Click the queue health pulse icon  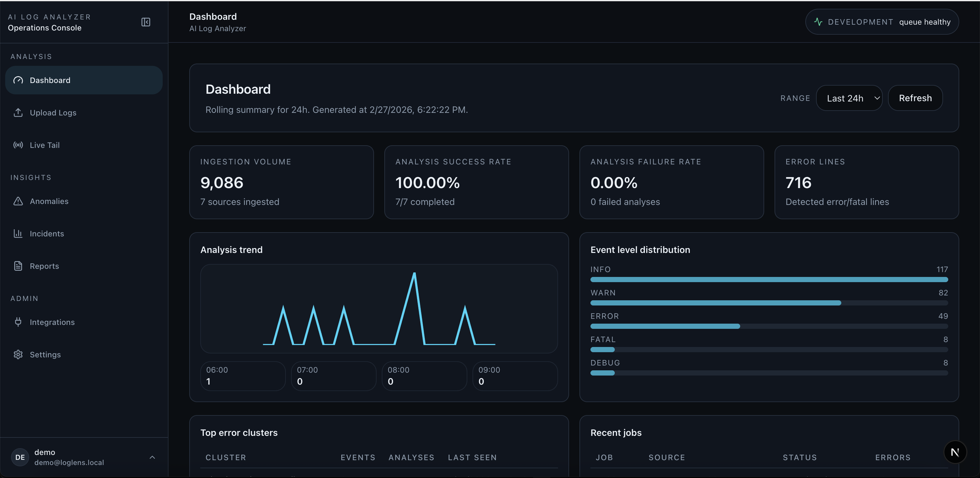(x=818, y=22)
